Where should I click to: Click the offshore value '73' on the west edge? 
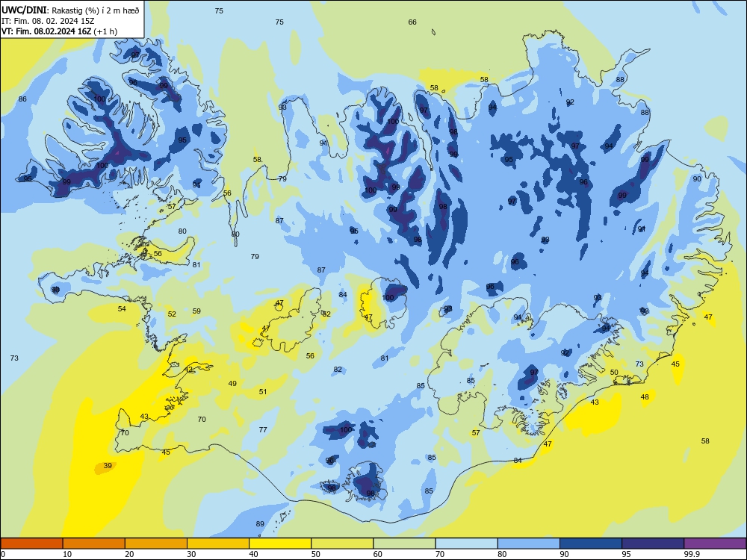point(14,358)
